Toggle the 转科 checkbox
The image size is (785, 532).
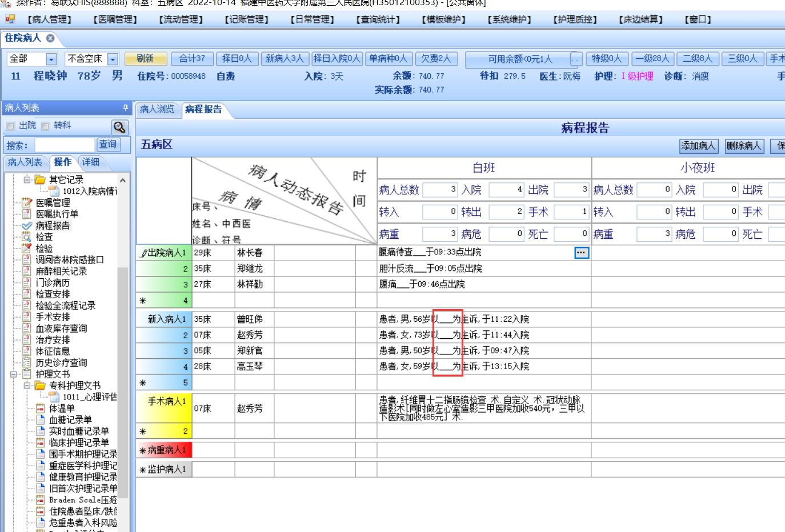[x=45, y=126]
